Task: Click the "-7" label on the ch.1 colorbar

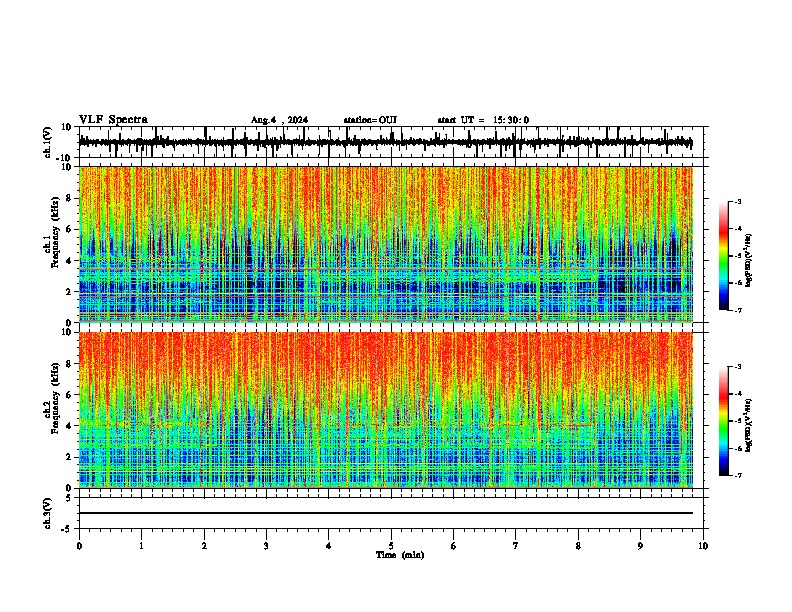Action: point(738,310)
